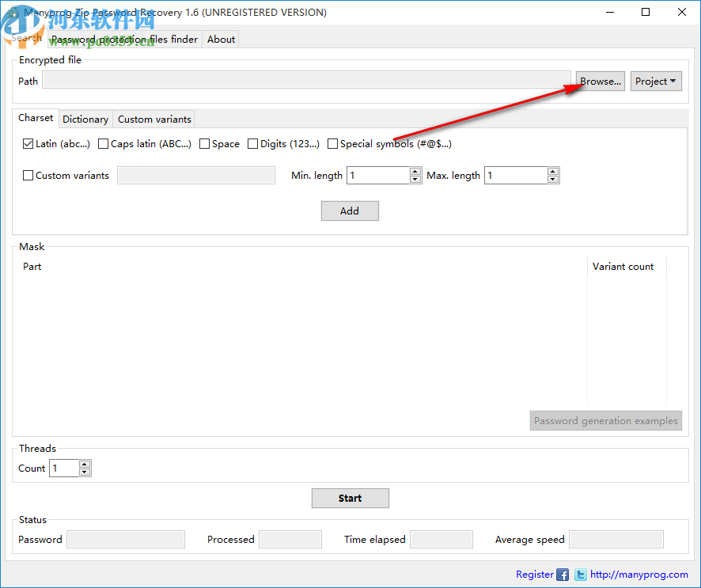
Task: Click the Browse button to choose a file
Action: tap(600, 81)
